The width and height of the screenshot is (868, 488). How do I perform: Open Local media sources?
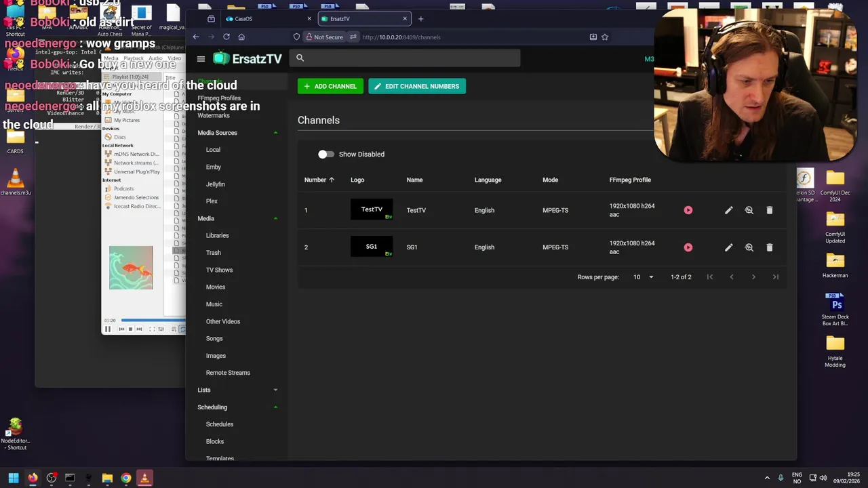pyautogui.click(x=213, y=150)
